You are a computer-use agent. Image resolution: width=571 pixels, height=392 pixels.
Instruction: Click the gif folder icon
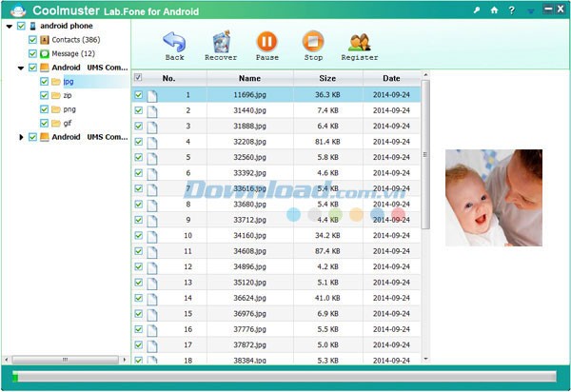point(56,123)
